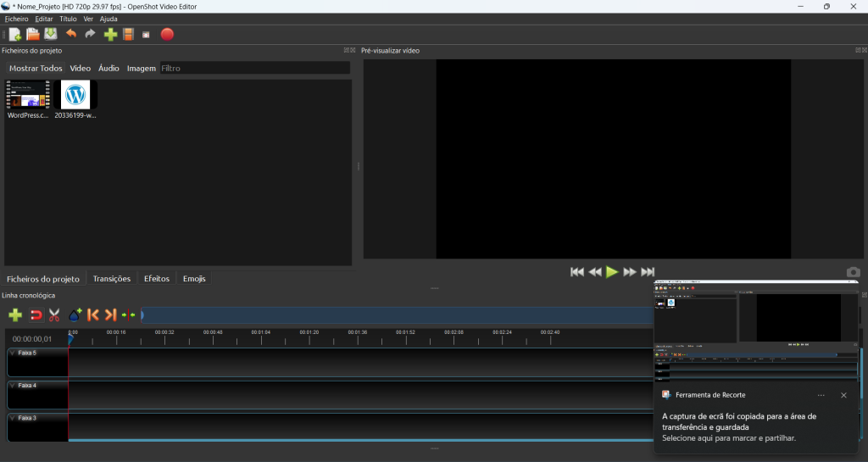Toggle the magnet snapping tool

(x=36, y=315)
